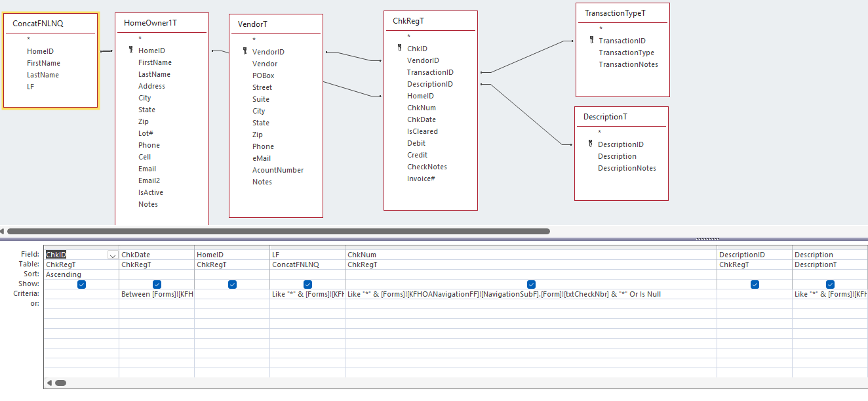Click the Ascending sort cell under ChkID
The width and height of the screenshot is (868, 401).
(x=81, y=274)
